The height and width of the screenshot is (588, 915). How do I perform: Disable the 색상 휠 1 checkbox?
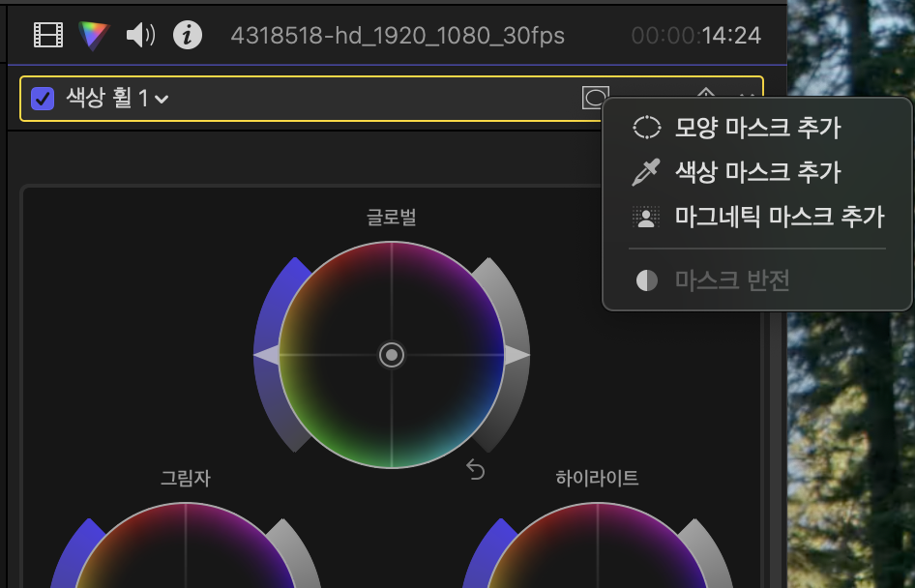(43, 99)
